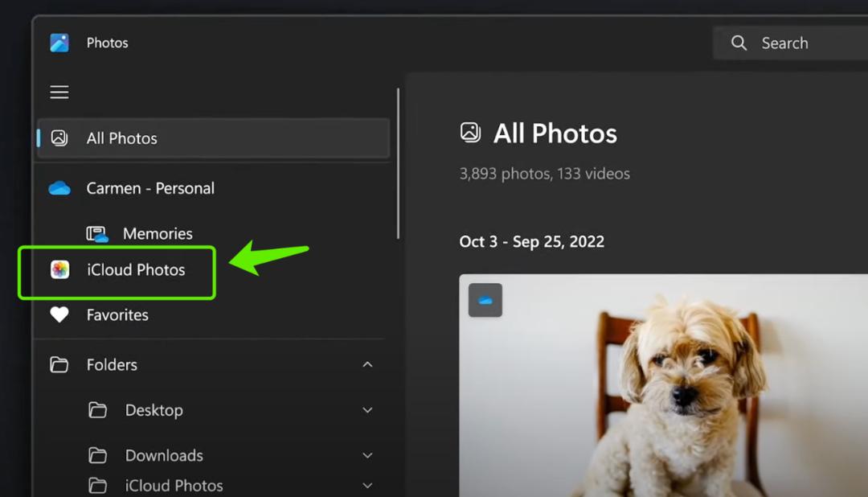Viewport: 868px width, 497px height.
Task: Expand the Downloads folder chevron
Action: pos(367,456)
